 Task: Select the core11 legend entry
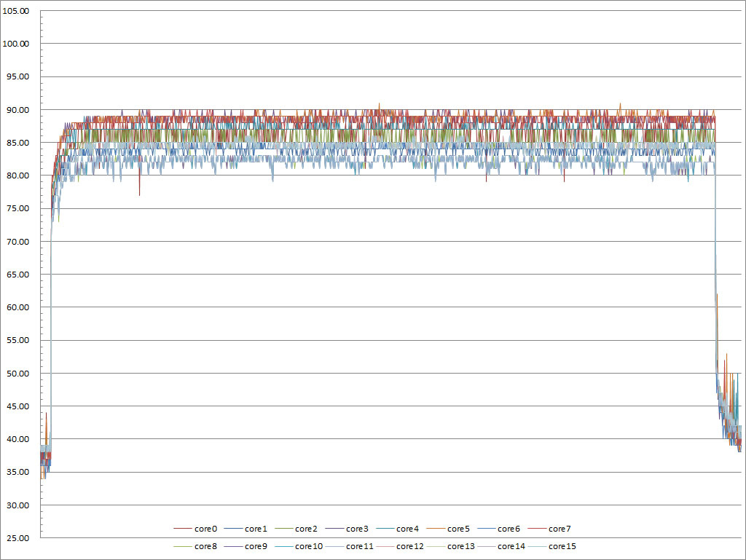coord(349,546)
